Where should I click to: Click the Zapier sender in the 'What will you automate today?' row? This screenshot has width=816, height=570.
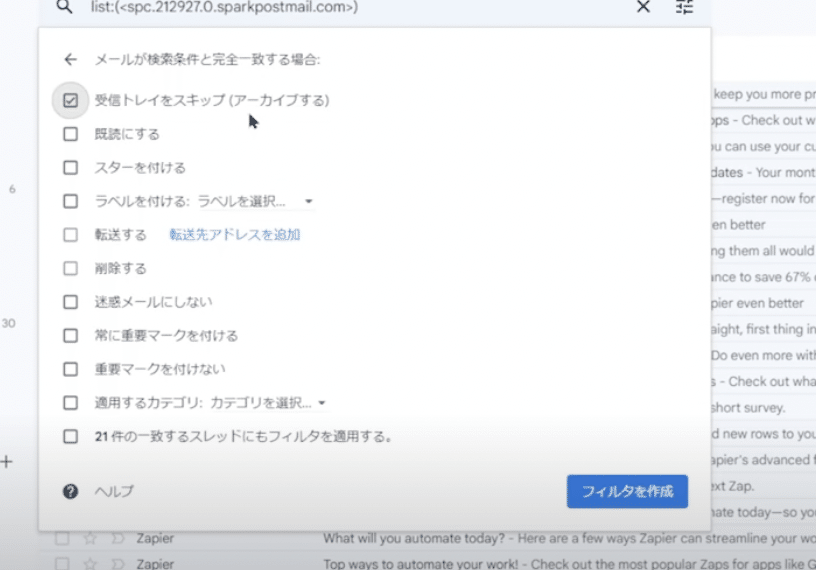pos(155,538)
